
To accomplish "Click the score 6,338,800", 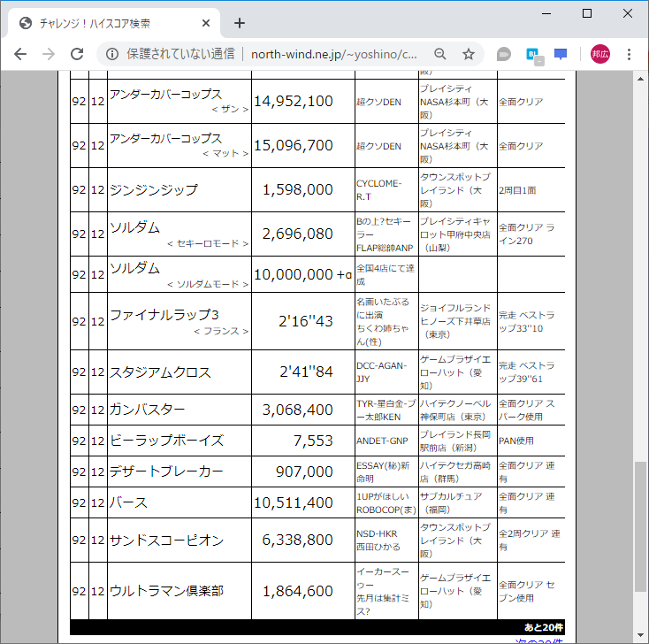I will point(298,540).
